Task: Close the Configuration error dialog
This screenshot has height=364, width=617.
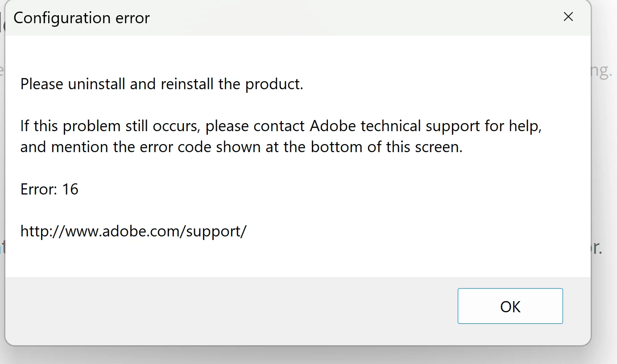Action: tap(568, 17)
